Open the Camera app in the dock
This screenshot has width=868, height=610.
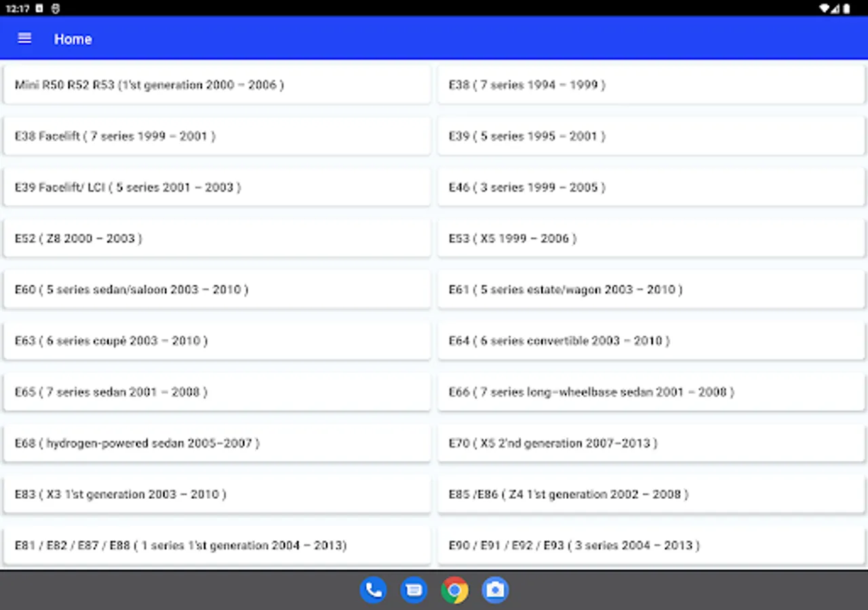[495, 590]
